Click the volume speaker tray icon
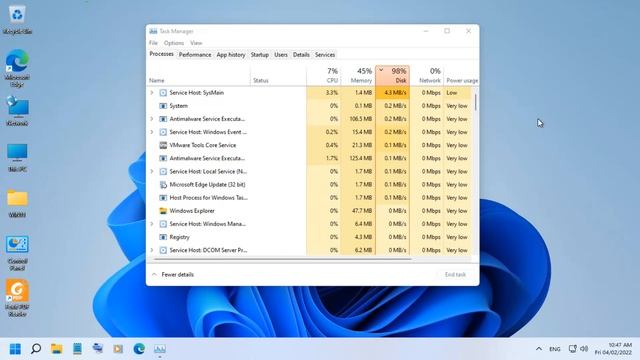The width and height of the screenshot is (640, 360). pos(584,349)
